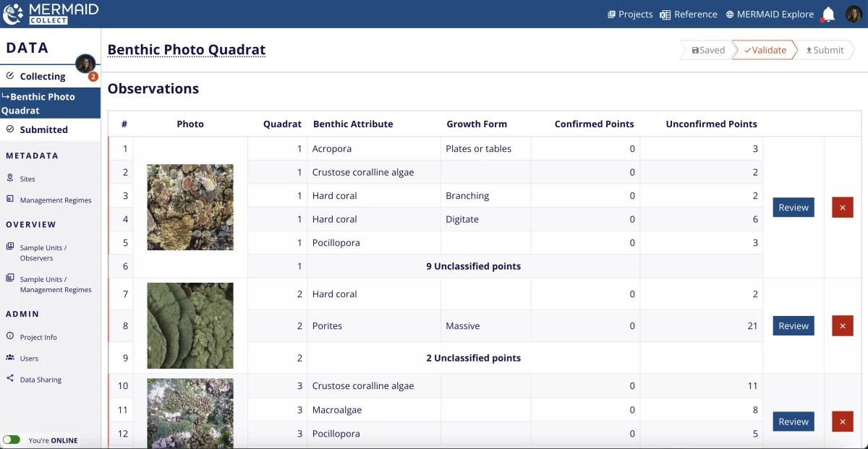Click the Massive growth form cell

[485, 326]
